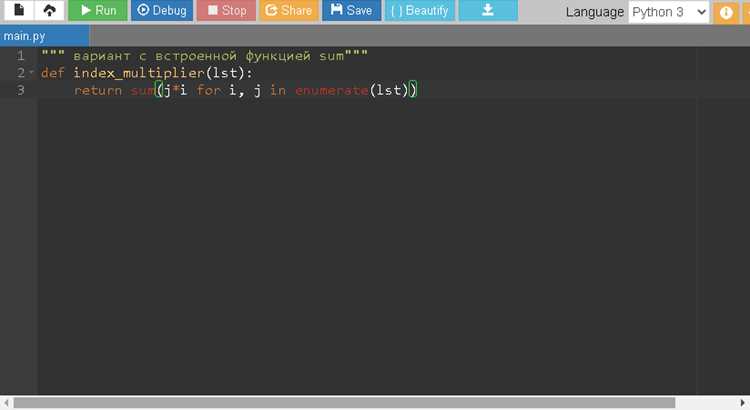Switch to the main.py tab
The image size is (750, 410).
click(44, 36)
